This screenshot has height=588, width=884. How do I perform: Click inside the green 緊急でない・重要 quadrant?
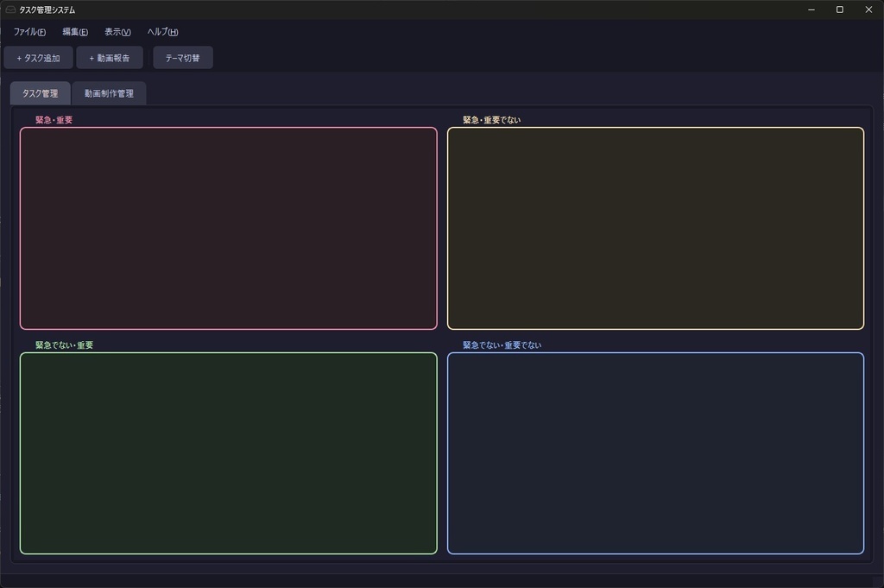point(228,453)
